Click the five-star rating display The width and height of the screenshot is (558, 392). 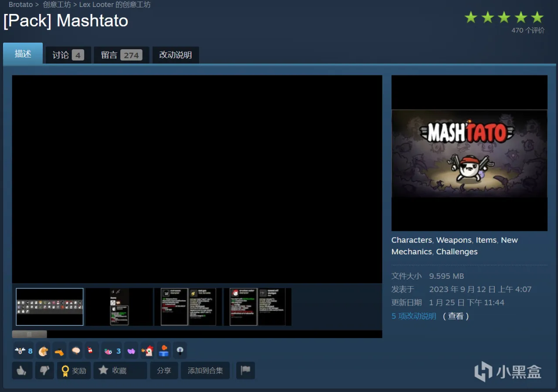click(x=504, y=17)
